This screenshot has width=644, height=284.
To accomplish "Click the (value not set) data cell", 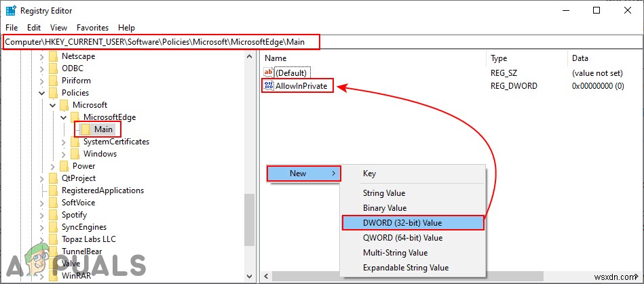I will click(x=598, y=73).
